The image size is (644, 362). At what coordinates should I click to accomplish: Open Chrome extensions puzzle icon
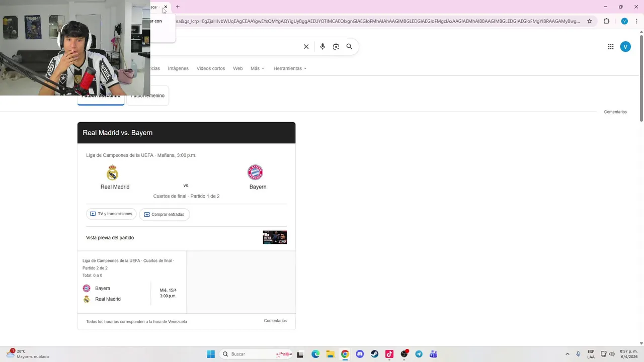606,21
